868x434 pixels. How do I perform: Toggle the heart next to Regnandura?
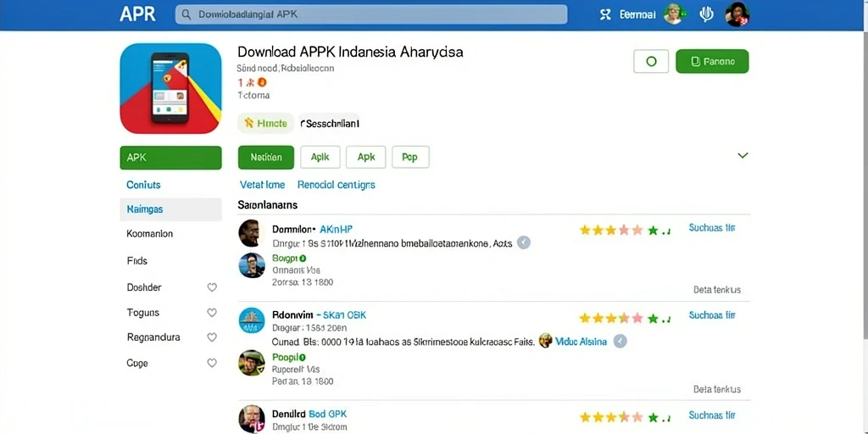[x=211, y=337]
